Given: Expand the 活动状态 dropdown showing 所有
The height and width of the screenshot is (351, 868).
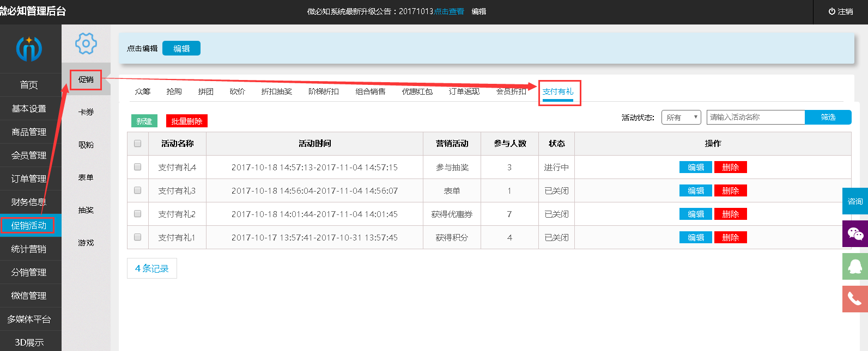Looking at the screenshot, I should [681, 118].
